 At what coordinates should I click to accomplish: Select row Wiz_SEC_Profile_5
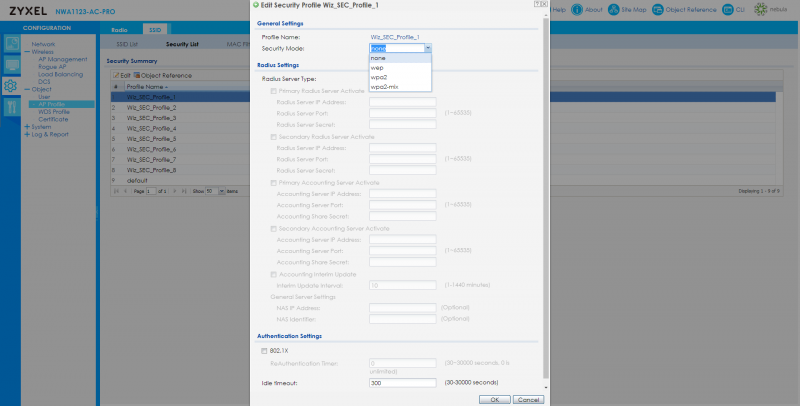(443, 139)
